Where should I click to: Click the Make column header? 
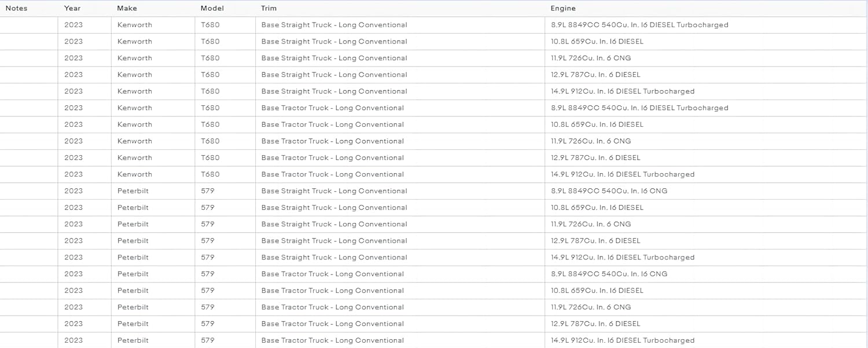(x=127, y=9)
